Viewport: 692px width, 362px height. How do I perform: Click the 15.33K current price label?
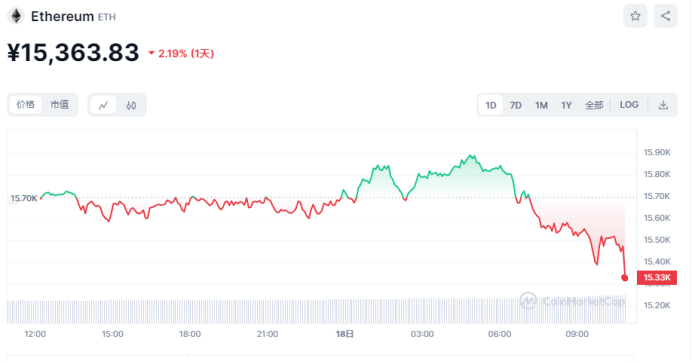[x=657, y=277]
